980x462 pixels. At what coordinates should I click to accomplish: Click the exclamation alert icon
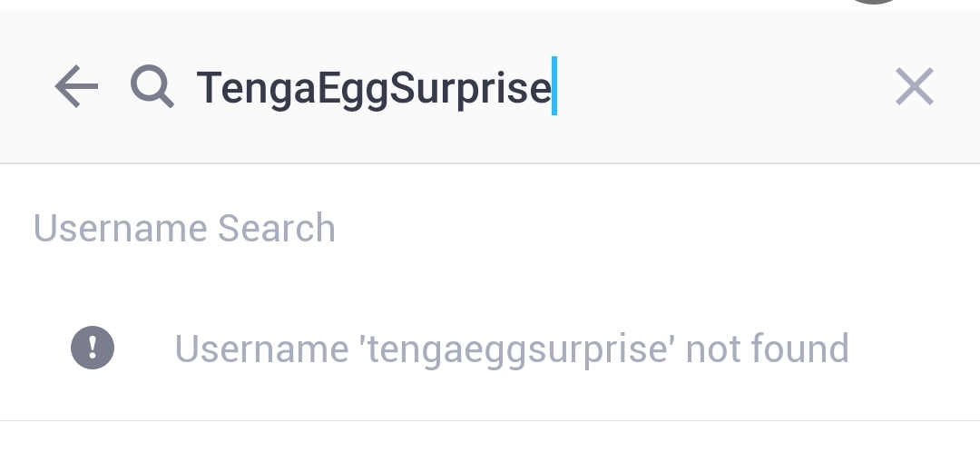93,348
